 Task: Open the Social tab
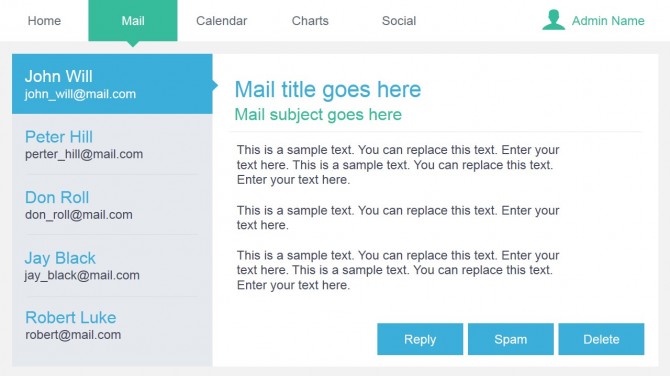tap(399, 21)
